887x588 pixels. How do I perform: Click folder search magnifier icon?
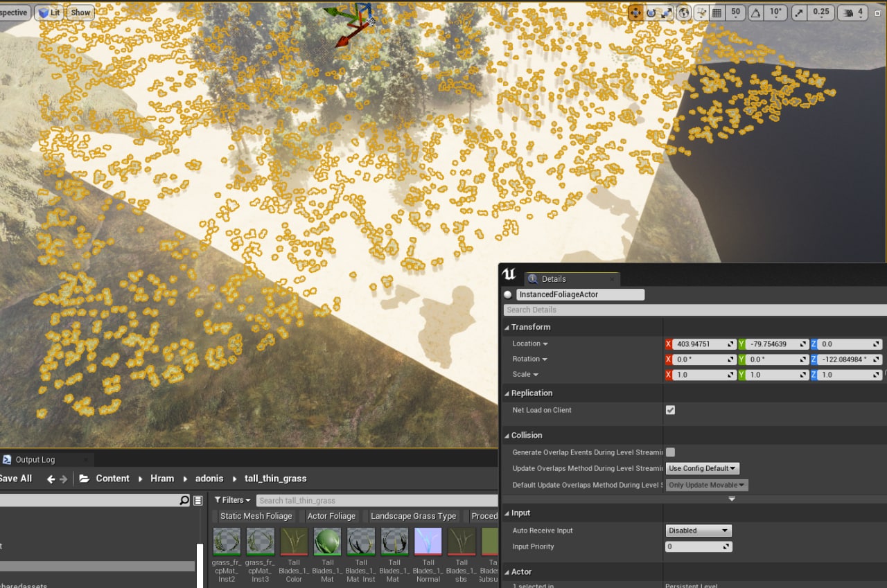pyautogui.click(x=184, y=500)
